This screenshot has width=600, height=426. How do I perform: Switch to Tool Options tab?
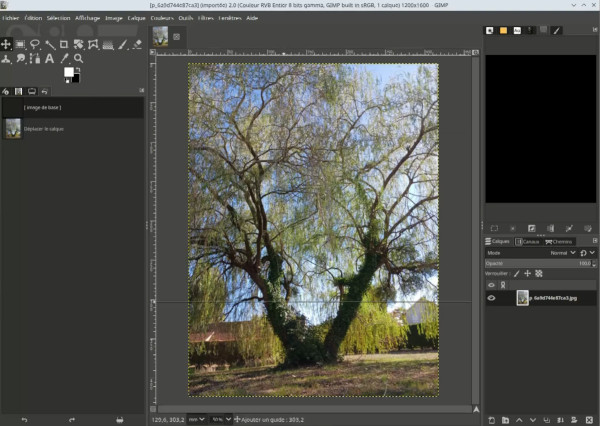click(5, 91)
